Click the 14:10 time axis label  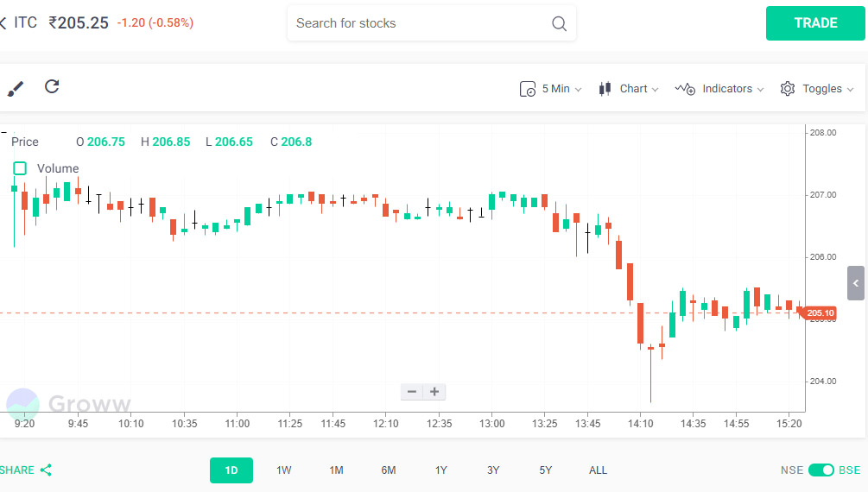[641, 423]
